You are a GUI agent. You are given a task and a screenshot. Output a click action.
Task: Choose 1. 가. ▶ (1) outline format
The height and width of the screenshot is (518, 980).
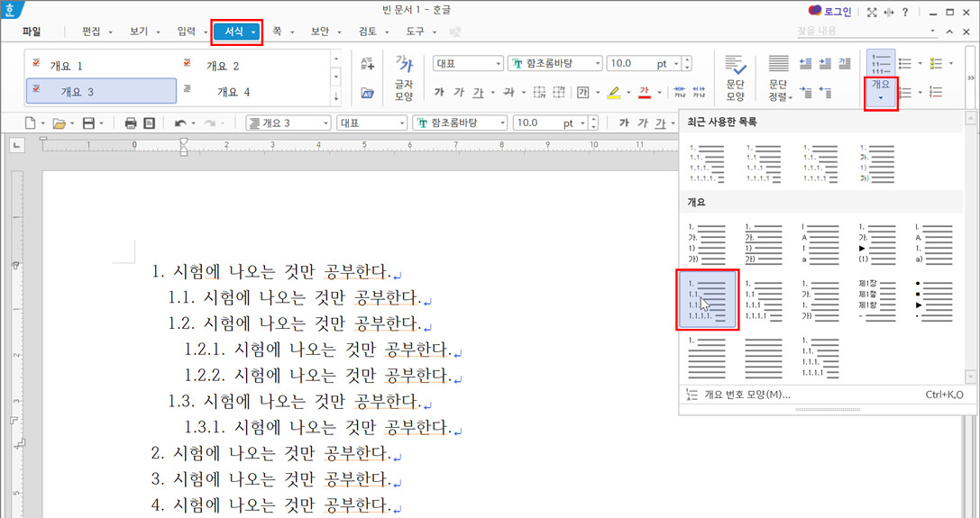[877, 244]
